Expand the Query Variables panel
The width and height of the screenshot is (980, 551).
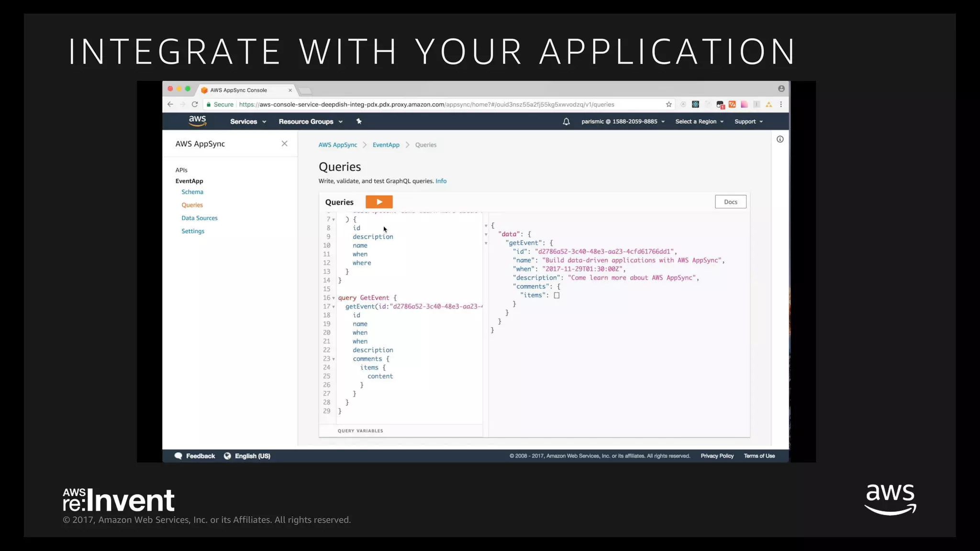point(360,431)
